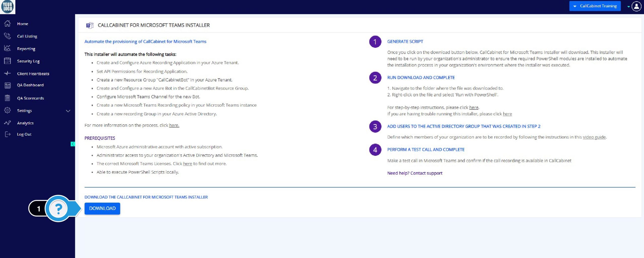
Task: Click the QA Scorecards clipboard icon
Action: (8, 98)
